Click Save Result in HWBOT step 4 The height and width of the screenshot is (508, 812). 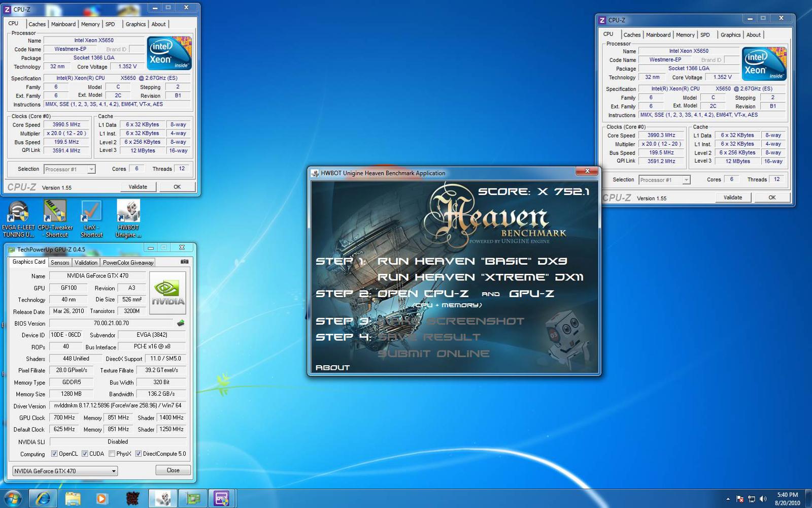point(429,337)
